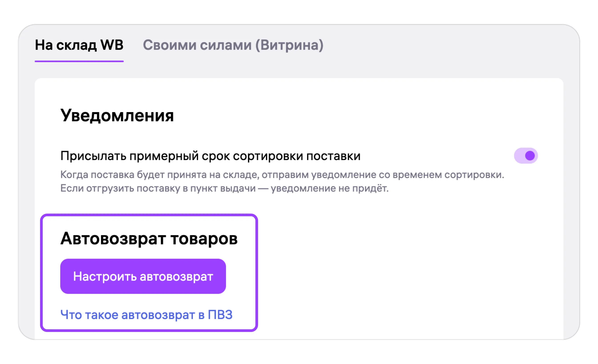The image size is (598, 364).
Task: Click the word 'автовозврат' on the purple button
Action: point(176,276)
